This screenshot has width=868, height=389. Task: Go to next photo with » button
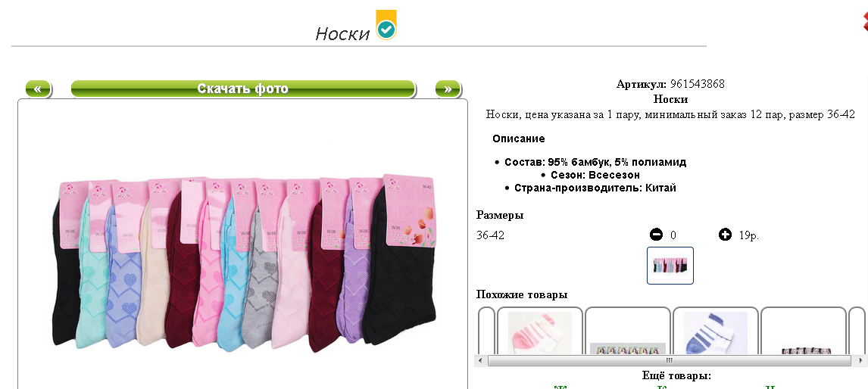(x=448, y=89)
